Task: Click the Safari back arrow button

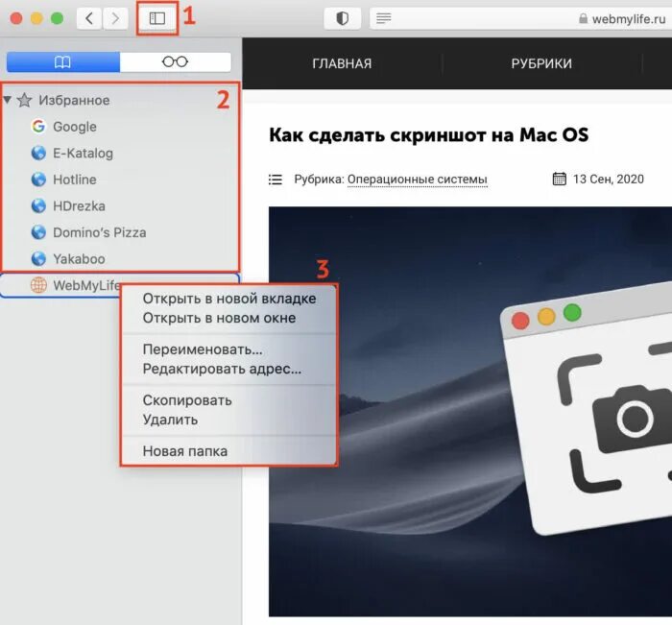Action: click(89, 18)
